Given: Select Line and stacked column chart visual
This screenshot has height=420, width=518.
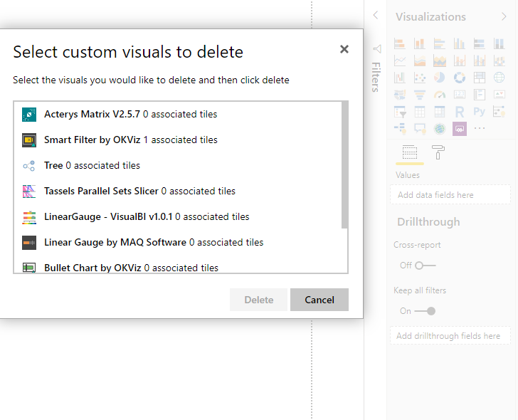Looking at the screenshot, I should [459, 61].
